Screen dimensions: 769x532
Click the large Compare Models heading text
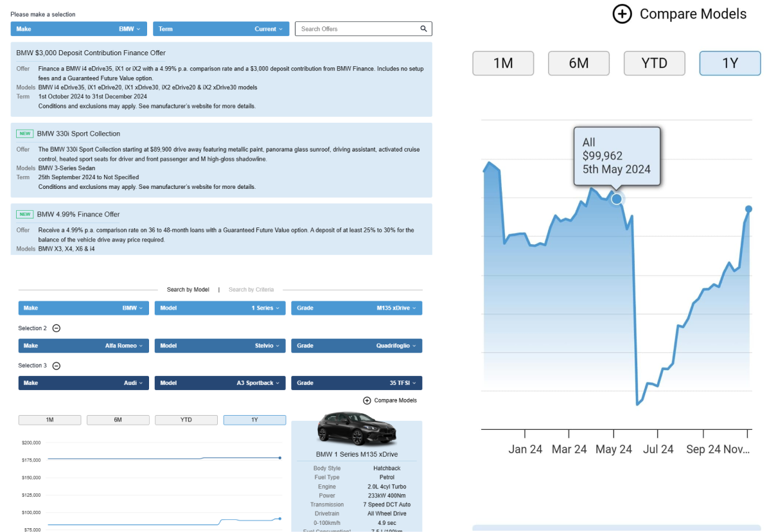click(x=693, y=13)
